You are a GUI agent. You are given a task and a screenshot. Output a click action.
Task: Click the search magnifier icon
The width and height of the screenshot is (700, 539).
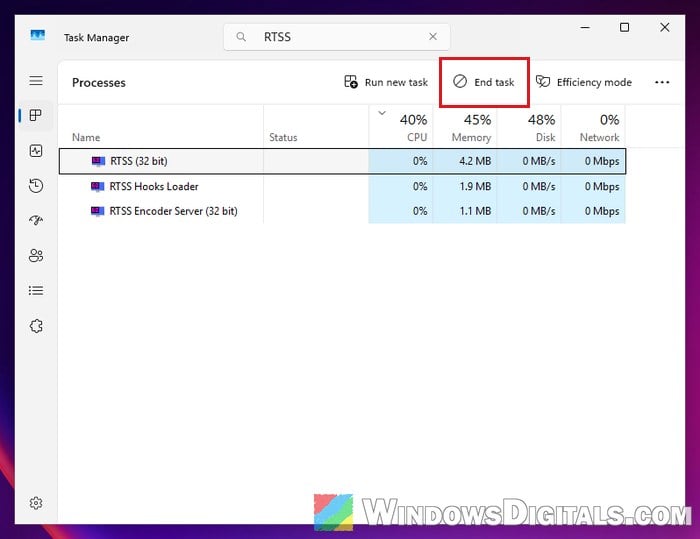point(241,37)
